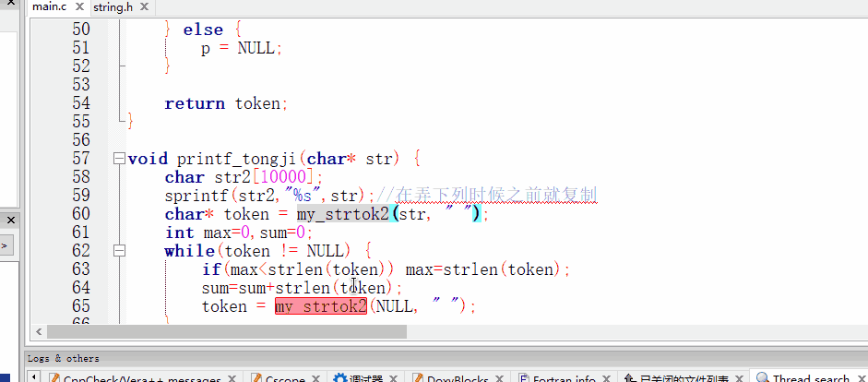Click 'printf_tongji' function name on line 57
Viewport: 868px width, 382px height.
tap(237, 160)
